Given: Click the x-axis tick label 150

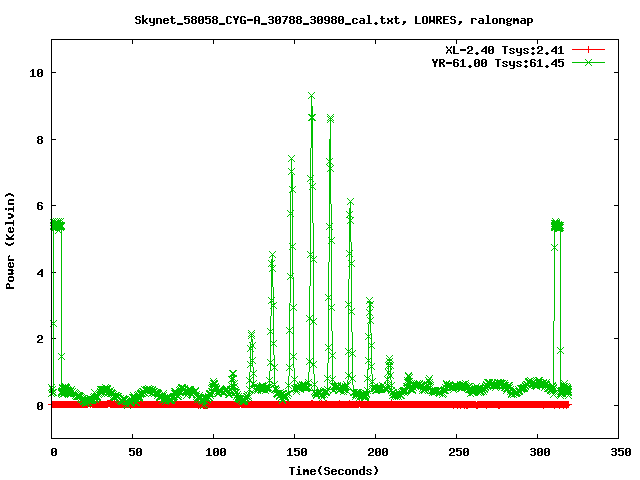Looking at the screenshot, I should [297, 452].
